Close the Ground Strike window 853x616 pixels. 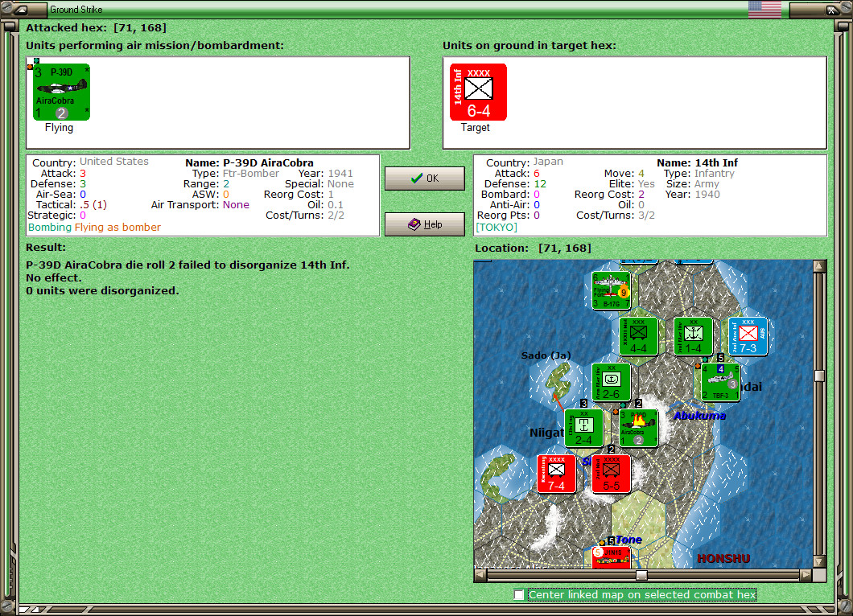tap(830, 9)
